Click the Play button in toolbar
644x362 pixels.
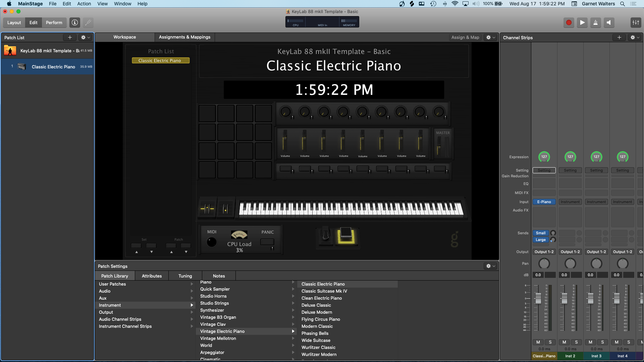point(582,22)
